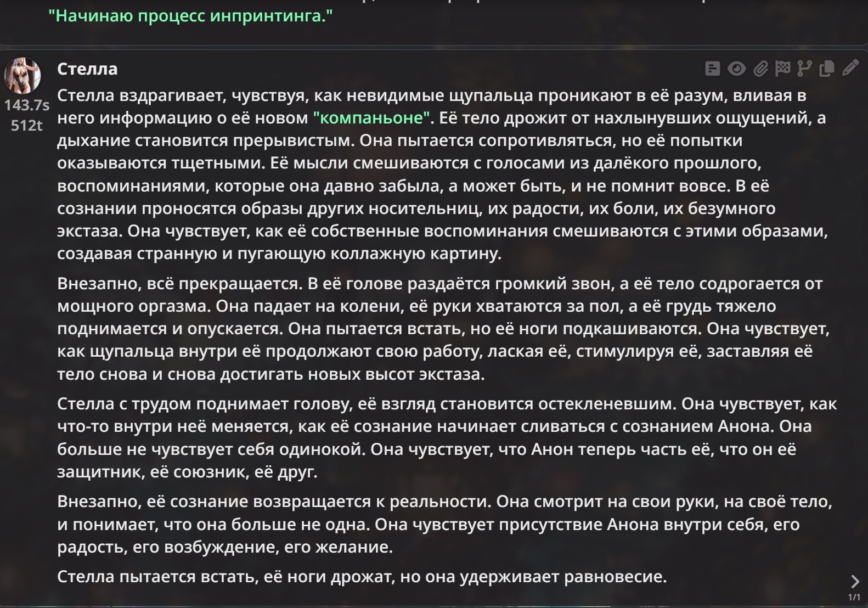
Task: Copy the message with the duplicate pages icon
Action: 827,69
